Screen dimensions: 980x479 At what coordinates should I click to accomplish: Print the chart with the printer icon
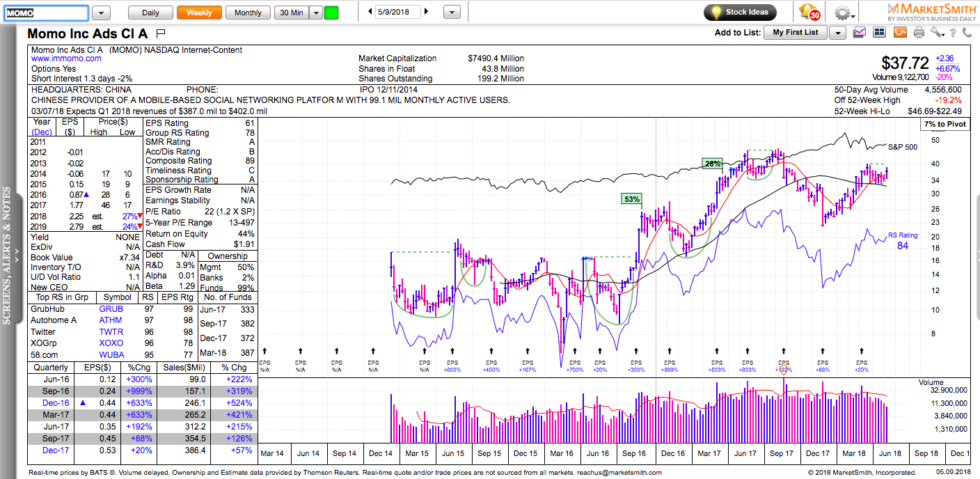pos(919,32)
